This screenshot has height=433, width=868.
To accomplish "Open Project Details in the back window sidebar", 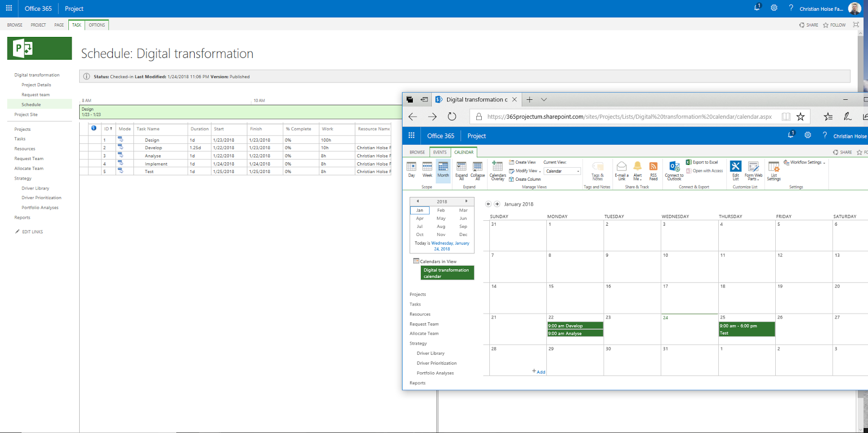I will (36, 85).
